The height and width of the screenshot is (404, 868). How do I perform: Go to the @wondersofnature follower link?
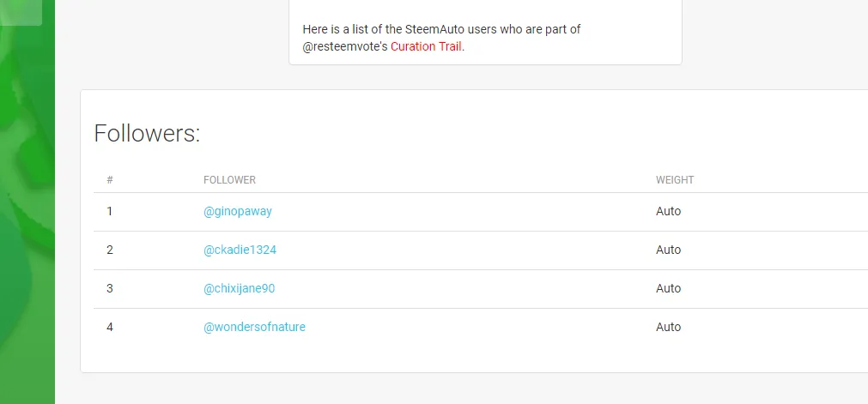pyautogui.click(x=254, y=327)
